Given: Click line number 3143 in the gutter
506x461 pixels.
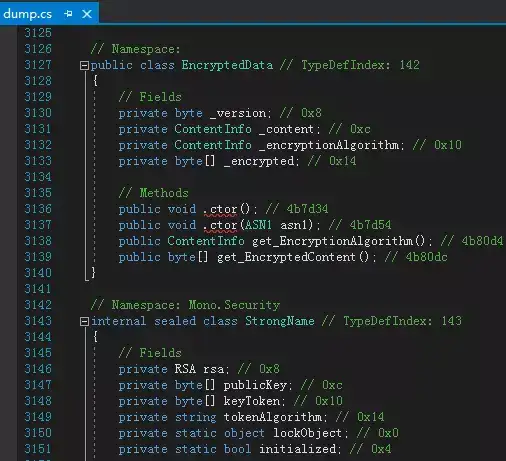Looking at the screenshot, I should click(38, 321).
